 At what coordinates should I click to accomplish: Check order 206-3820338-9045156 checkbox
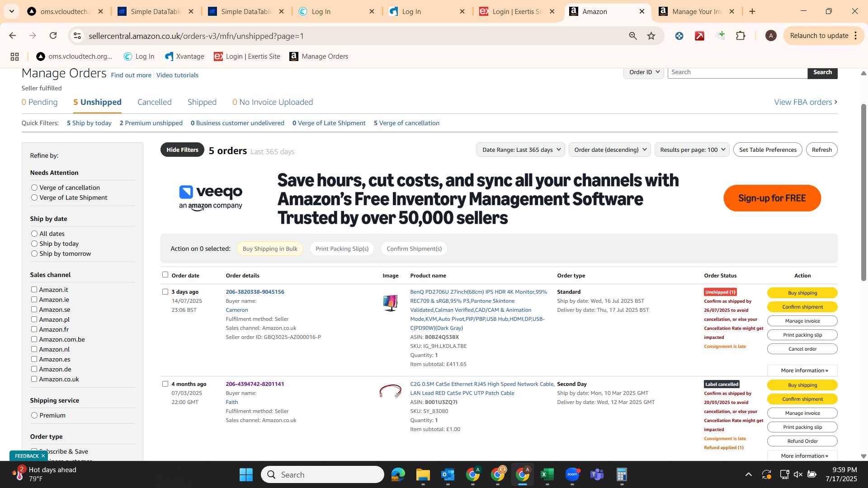click(165, 291)
